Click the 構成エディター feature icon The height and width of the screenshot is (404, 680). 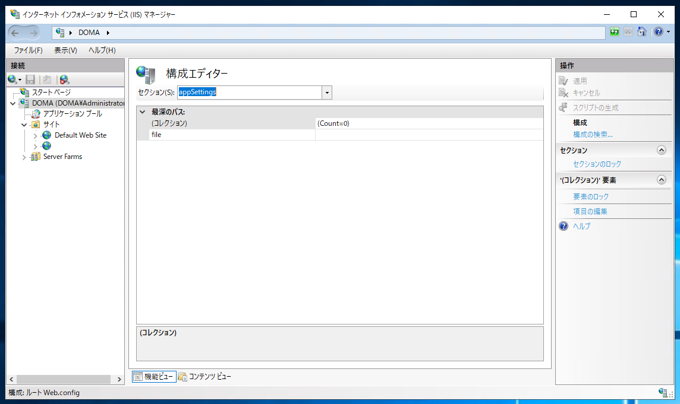coord(146,74)
